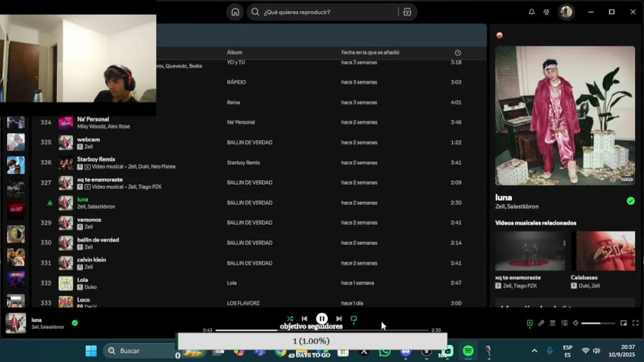Open WhatsApp from the taskbar
The width and height of the screenshot is (644, 362).
pos(385,351)
